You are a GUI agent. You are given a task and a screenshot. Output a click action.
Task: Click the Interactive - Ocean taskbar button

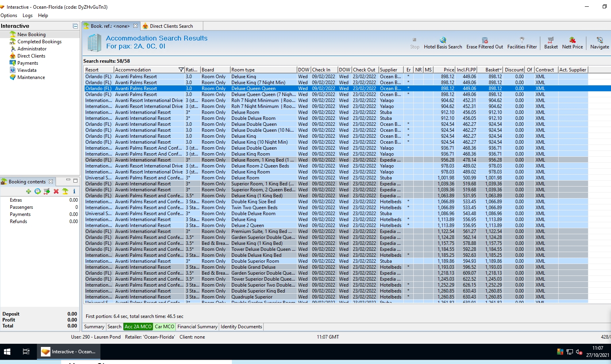click(x=69, y=352)
